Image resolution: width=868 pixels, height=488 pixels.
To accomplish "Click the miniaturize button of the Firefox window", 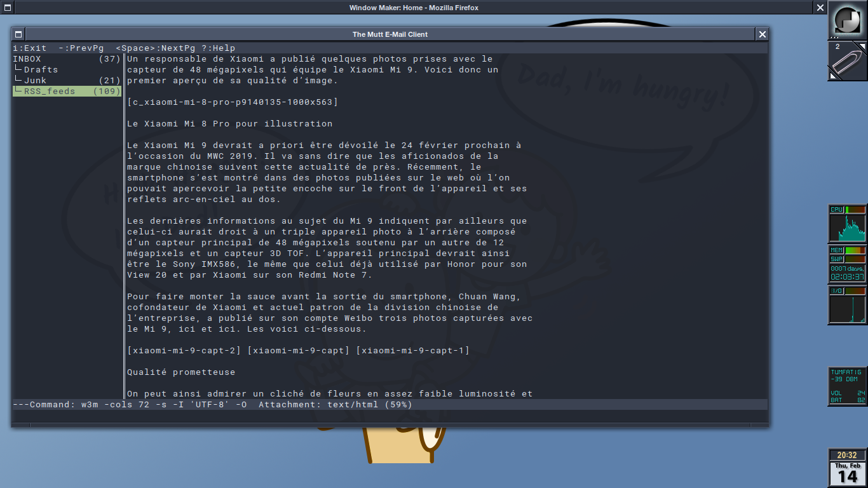I will click(6, 8).
